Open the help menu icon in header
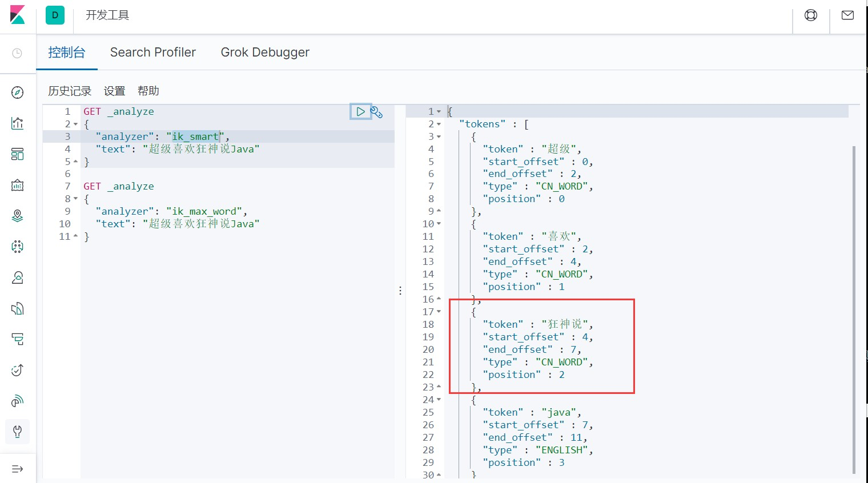 811,15
